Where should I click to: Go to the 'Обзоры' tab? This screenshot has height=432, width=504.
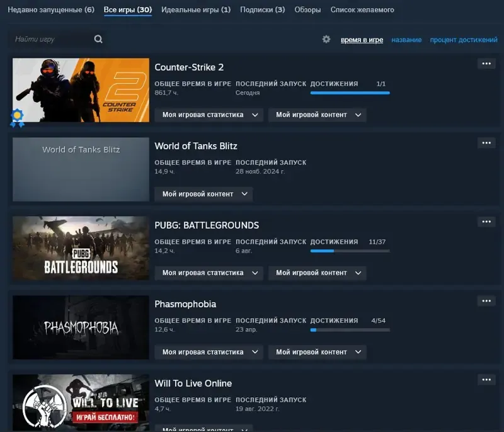point(307,9)
